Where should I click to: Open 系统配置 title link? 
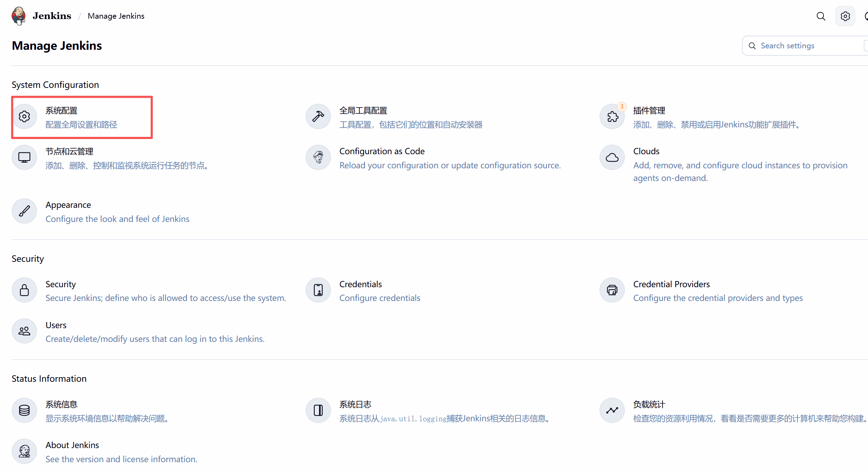tap(61, 110)
